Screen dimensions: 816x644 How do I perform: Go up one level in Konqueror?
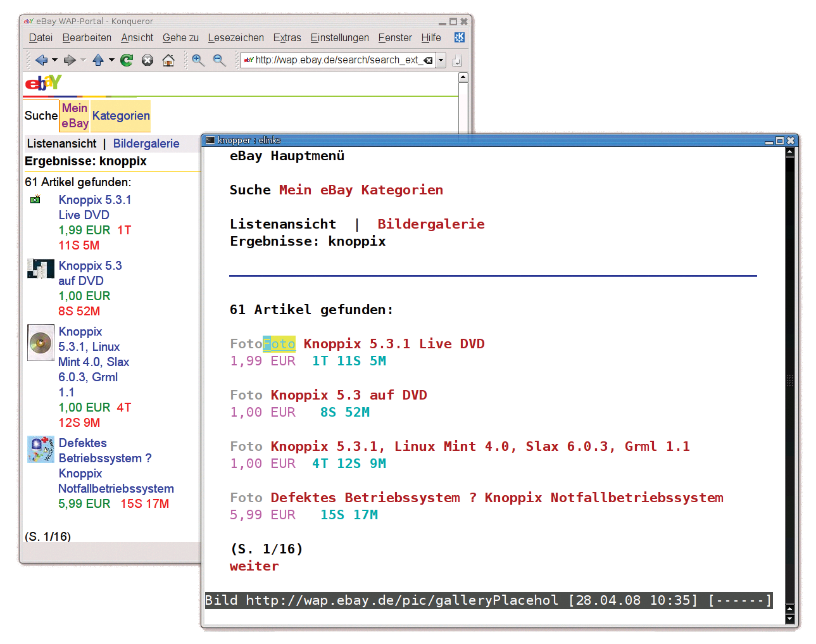pos(98,60)
